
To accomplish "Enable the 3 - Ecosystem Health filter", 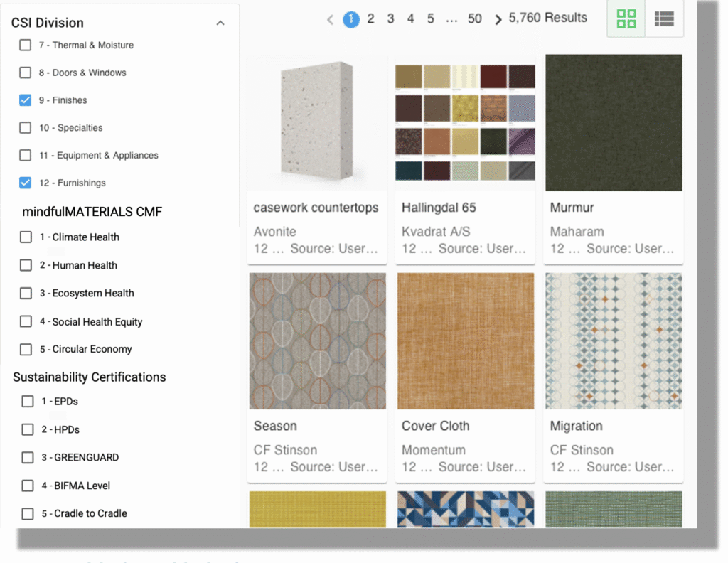I will click(x=26, y=294).
